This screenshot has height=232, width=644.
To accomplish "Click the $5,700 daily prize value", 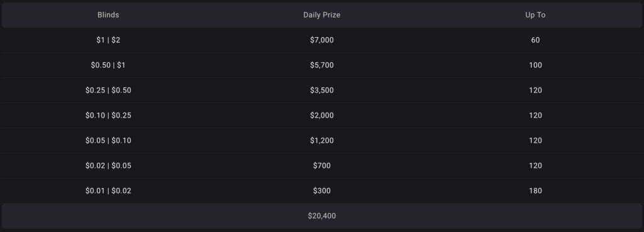I will pos(321,65).
